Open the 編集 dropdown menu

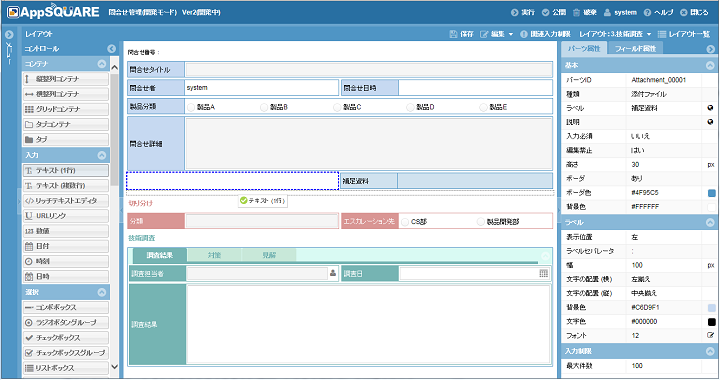pyautogui.click(x=497, y=34)
